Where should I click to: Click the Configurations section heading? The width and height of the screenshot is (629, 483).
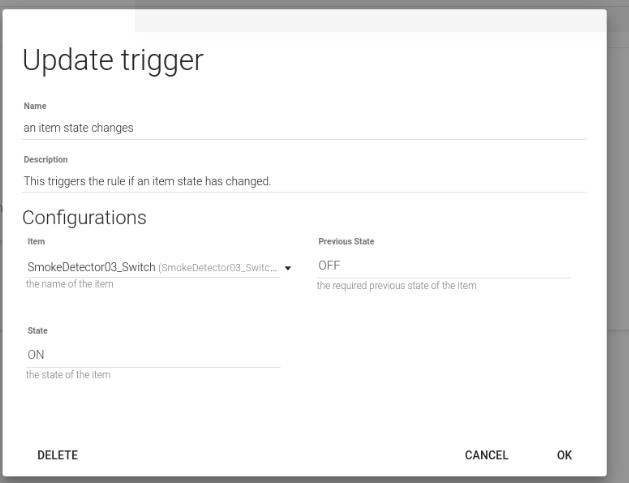point(84,216)
